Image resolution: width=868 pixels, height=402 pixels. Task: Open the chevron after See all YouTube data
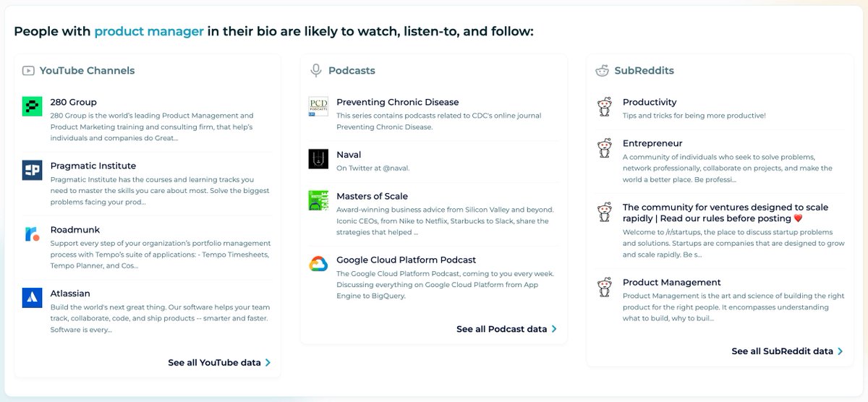click(x=268, y=363)
